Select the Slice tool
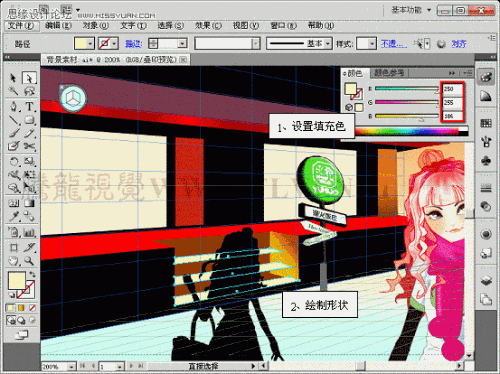 pyautogui.click(x=29, y=247)
